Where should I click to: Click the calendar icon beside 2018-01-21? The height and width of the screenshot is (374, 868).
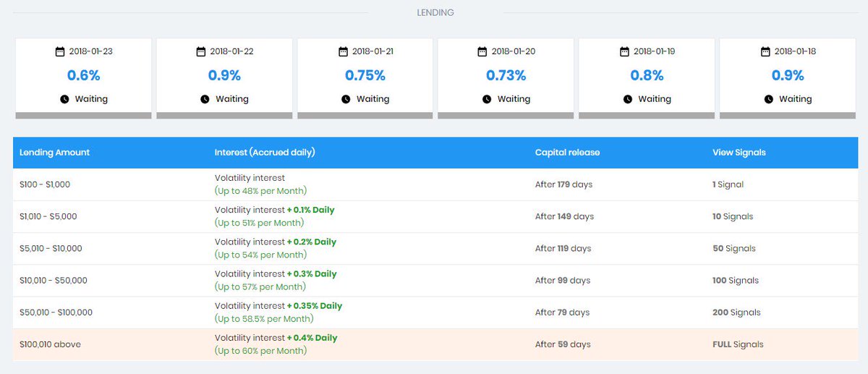click(343, 51)
